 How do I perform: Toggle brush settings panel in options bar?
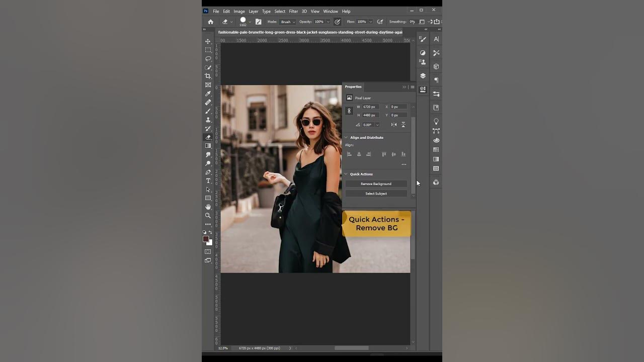tap(258, 22)
